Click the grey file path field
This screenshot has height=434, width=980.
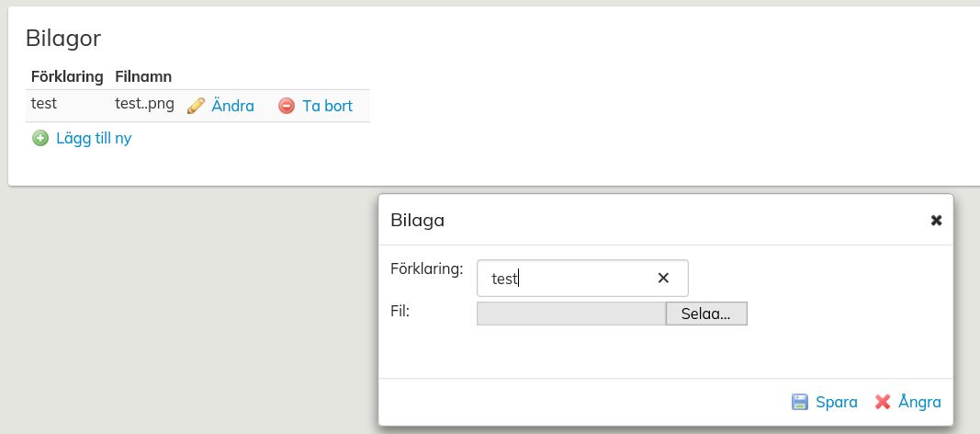570,314
